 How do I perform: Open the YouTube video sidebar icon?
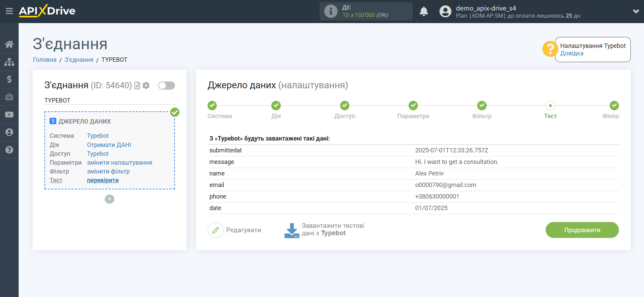pos(9,115)
